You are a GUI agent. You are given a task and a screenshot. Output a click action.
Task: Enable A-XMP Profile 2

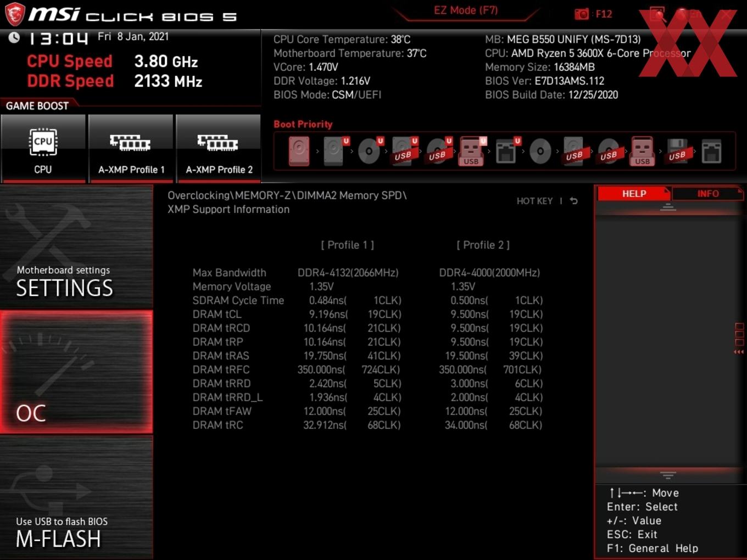pos(219,148)
